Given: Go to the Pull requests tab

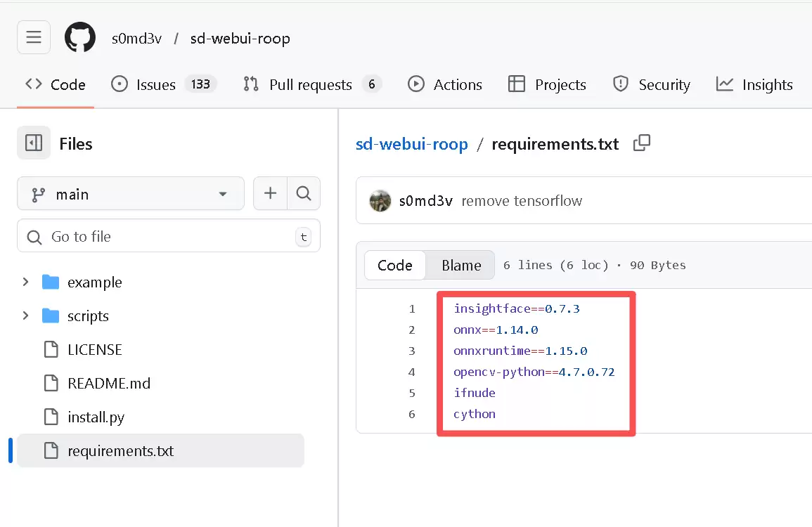Looking at the screenshot, I should tap(311, 84).
